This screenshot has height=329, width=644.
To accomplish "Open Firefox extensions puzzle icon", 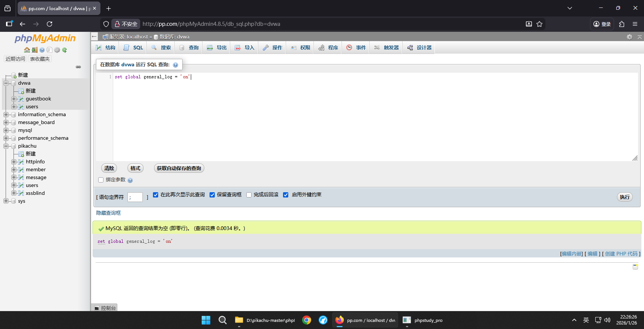I will pos(622,24).
